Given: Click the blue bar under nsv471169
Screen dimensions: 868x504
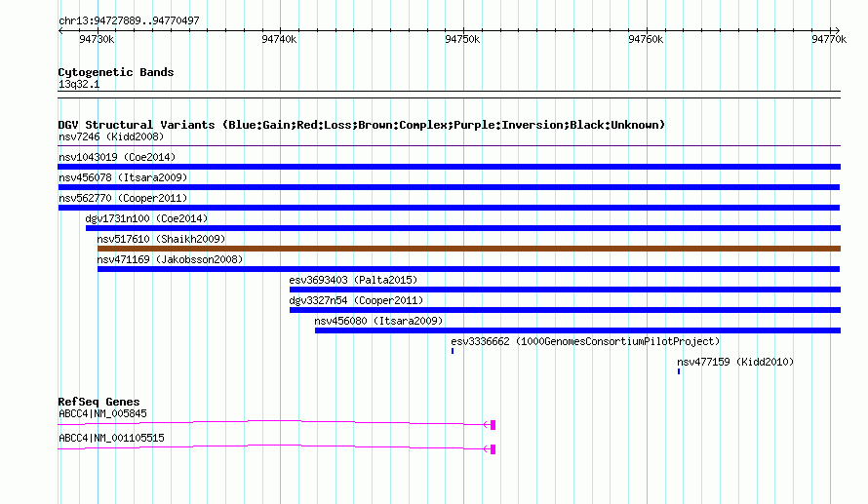Looking at the screenshot, I should click(468, 269).
